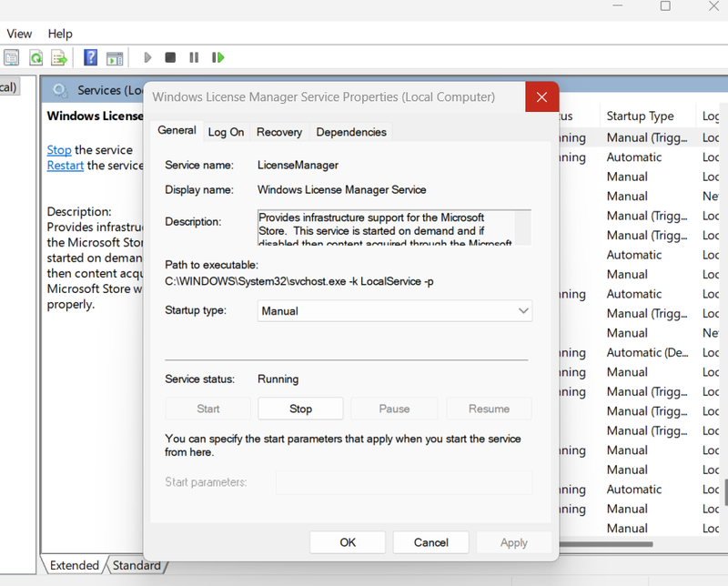
Task: Click Cancel to dismiss dialog
Action: 430,542
